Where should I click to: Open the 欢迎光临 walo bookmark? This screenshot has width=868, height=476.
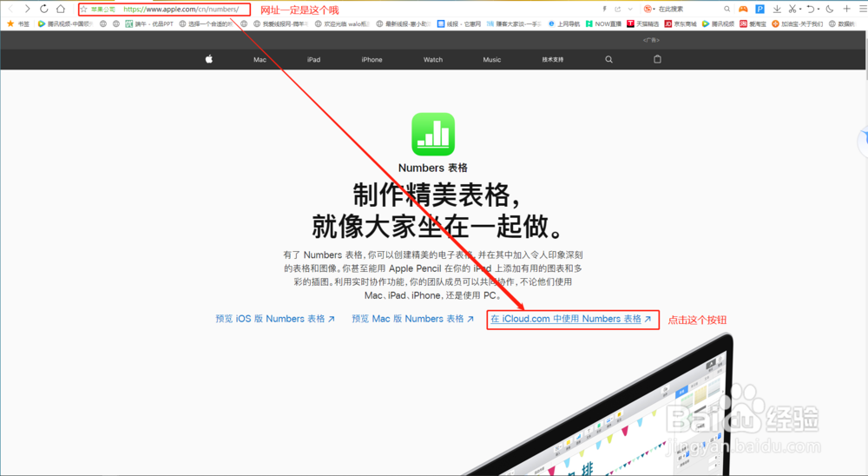coord(341,23)
